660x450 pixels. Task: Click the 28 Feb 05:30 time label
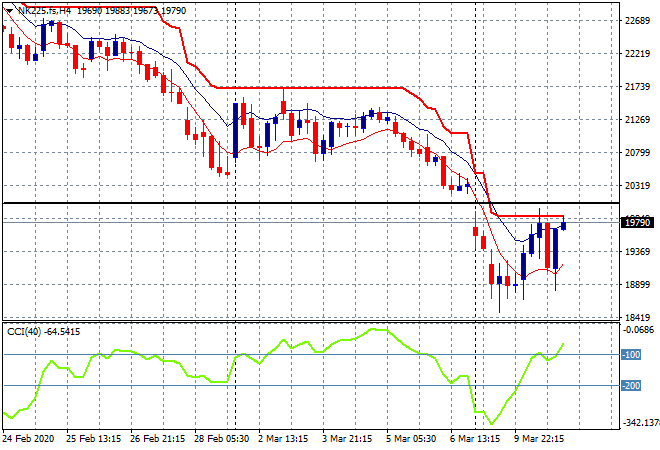click(221, 438)
